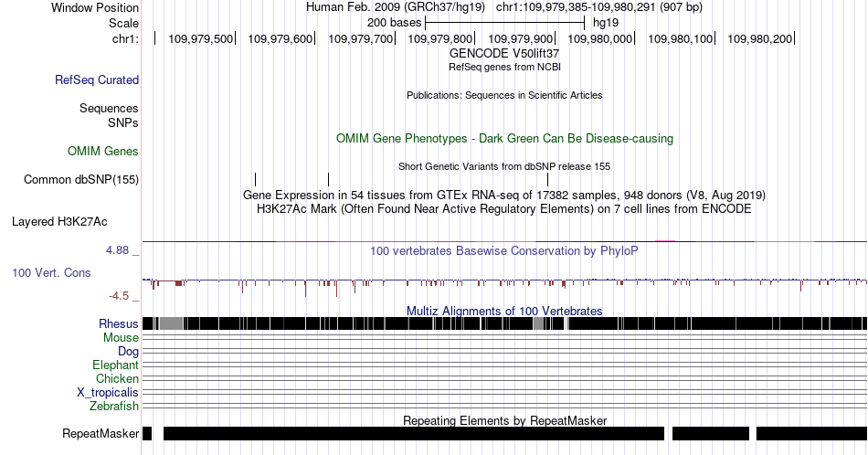The width and height of the screenshot is (868, 455).
Task: Click Short Genetic Variants from dbSNP title
Action: 504,166
